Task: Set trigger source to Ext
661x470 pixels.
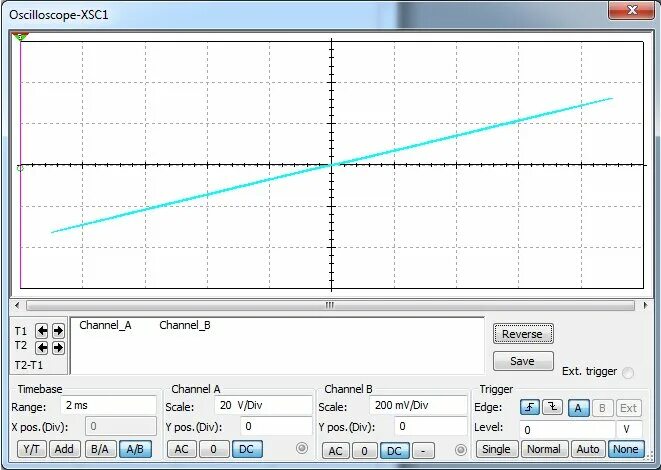Action: tap(629, 408)
